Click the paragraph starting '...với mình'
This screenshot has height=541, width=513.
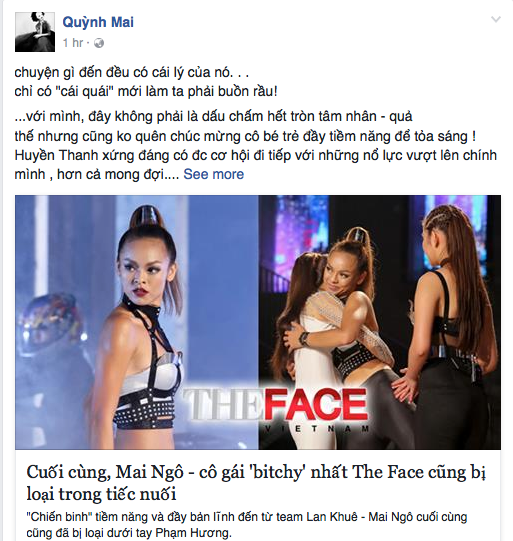pyautogui.click(x=255, y=146)
